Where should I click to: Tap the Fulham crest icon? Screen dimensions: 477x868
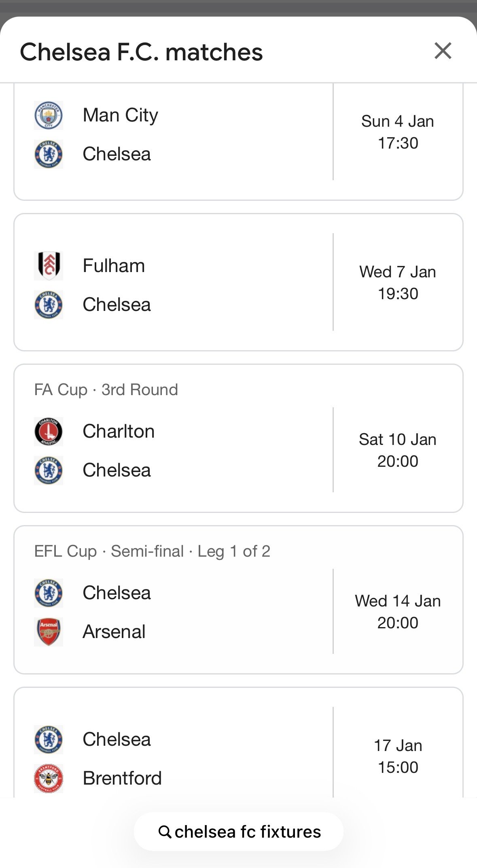coord(49,266)
